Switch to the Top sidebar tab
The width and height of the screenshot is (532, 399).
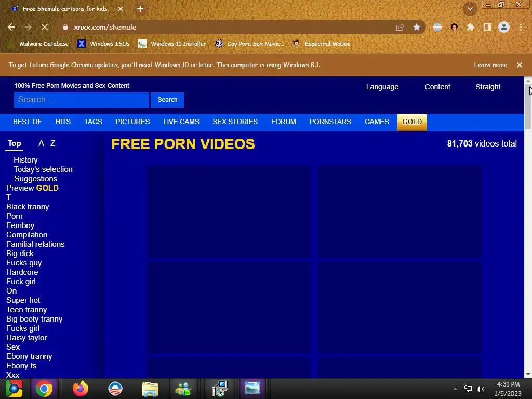point(14,143)
